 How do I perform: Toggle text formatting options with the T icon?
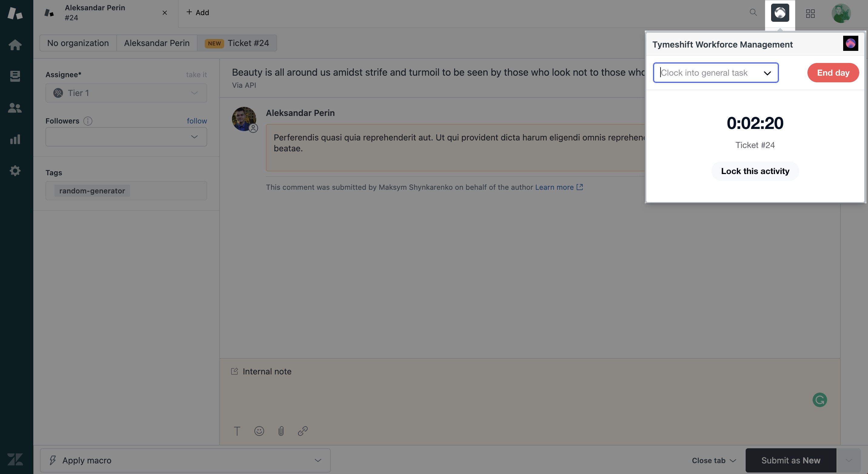coord(237,431)
